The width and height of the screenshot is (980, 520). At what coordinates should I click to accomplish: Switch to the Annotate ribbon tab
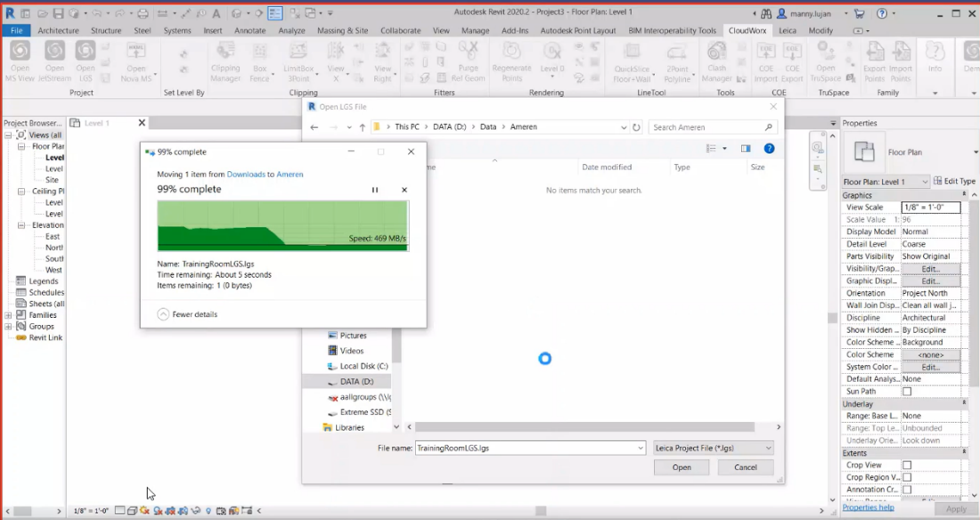[x=250, y=30]
